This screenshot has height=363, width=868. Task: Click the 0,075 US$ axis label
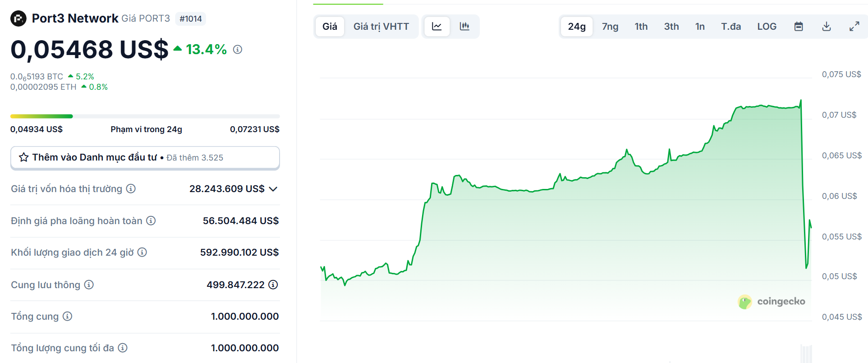click(x=841, y=74)
